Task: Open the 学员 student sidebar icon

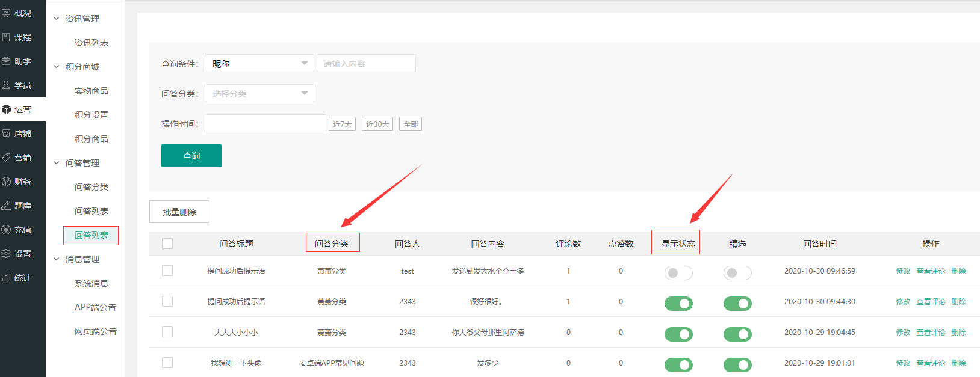Action: [6, 85]
